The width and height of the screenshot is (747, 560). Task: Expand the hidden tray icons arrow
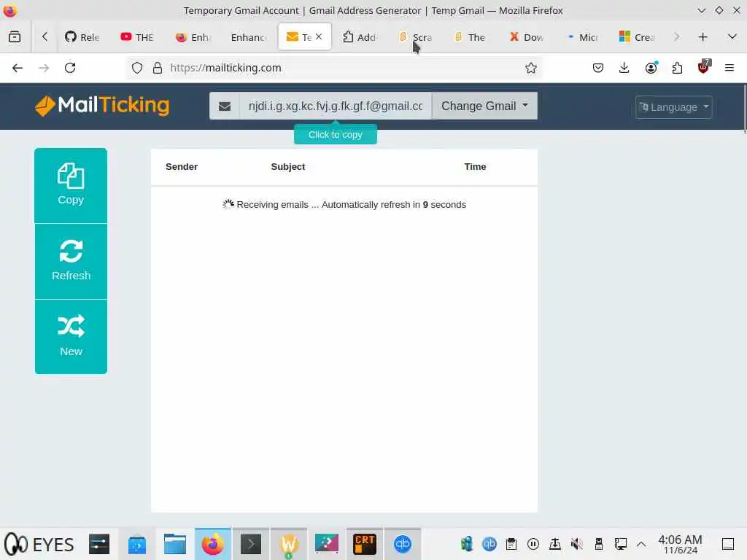(641, 544)
